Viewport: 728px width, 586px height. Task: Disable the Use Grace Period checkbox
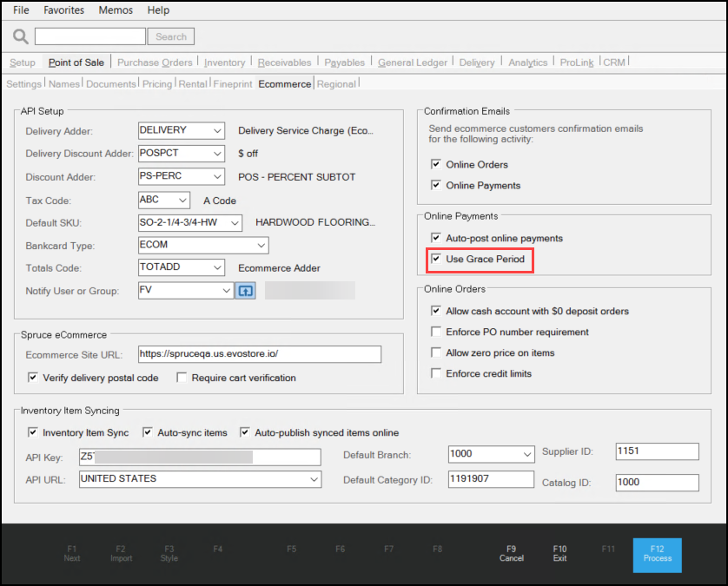click(x=436, y=259)
